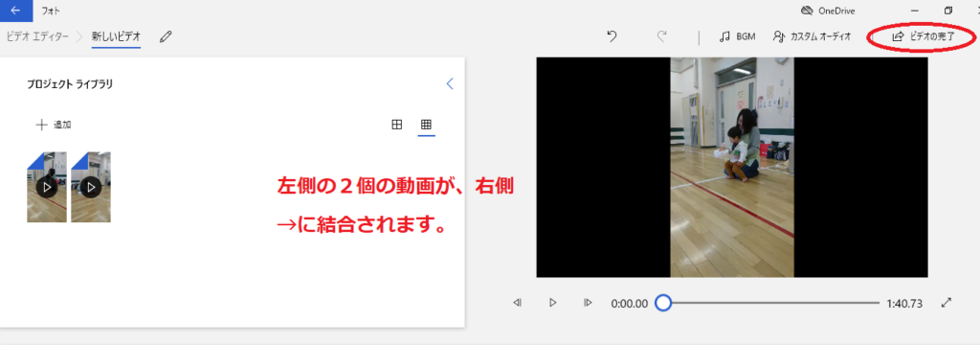This screenshot has height=345, width=980.
Task: Select the 新しいビデオ title tab
Action: tap(116, 36)
